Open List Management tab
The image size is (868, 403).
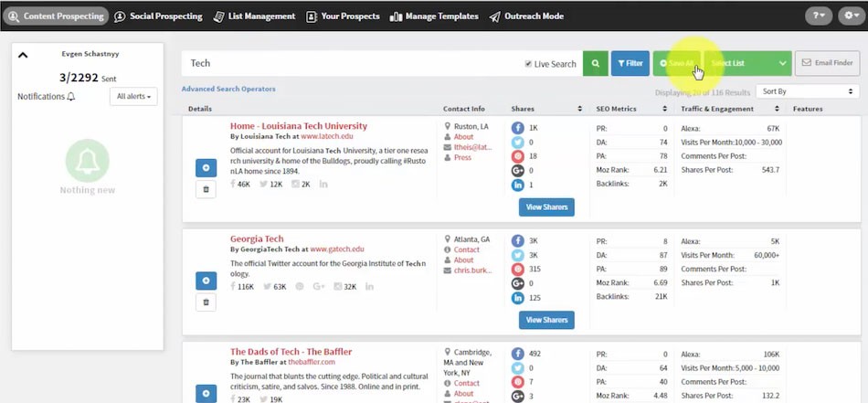pos(254,16)
